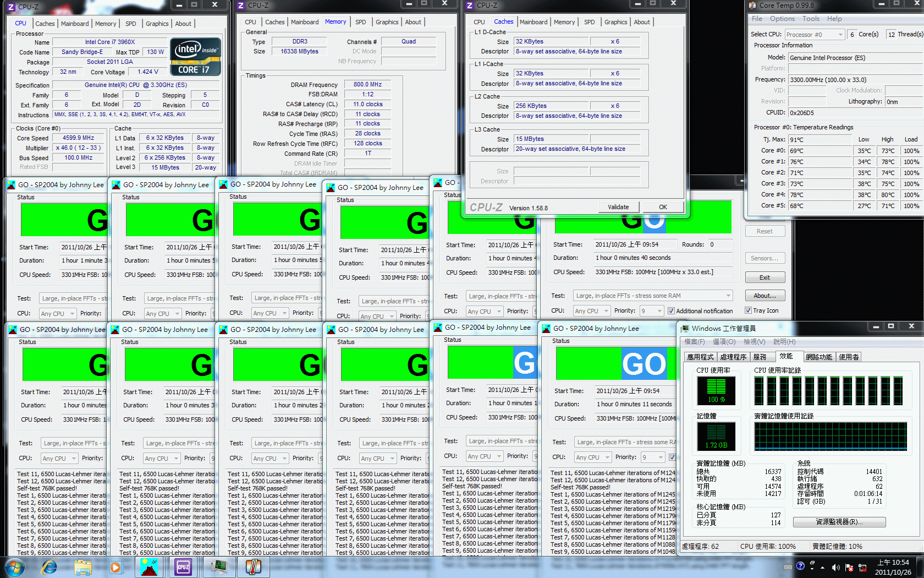The image size is (924, 578).
Task: Click title icon of CPU-Z window showing Memory tab
Action: click(x=240, y=6)
